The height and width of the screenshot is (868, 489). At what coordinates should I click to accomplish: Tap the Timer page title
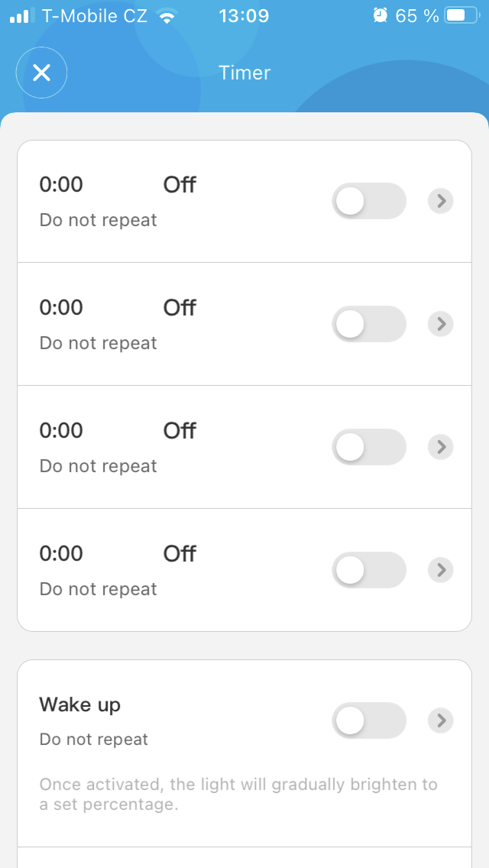[x=244, y=73]
